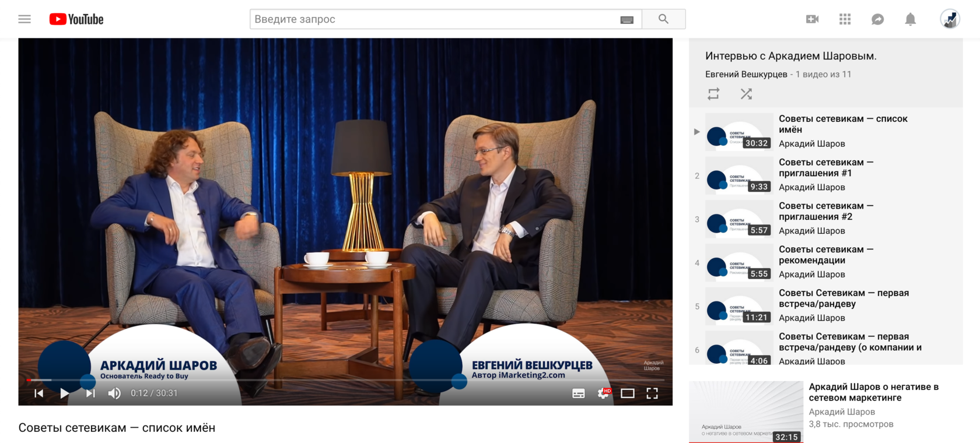Click the video title 'Советы сетевикам — список имён'
Viewport: 980px width, 443px height.
(x=117, y=428)
